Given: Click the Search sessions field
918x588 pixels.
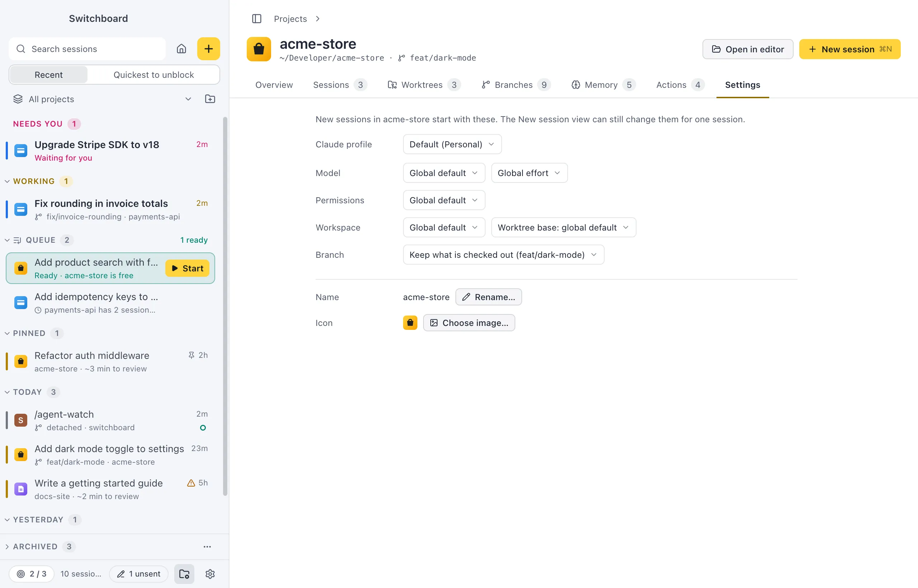Looking at the screenshot, I should pos(87,49).
